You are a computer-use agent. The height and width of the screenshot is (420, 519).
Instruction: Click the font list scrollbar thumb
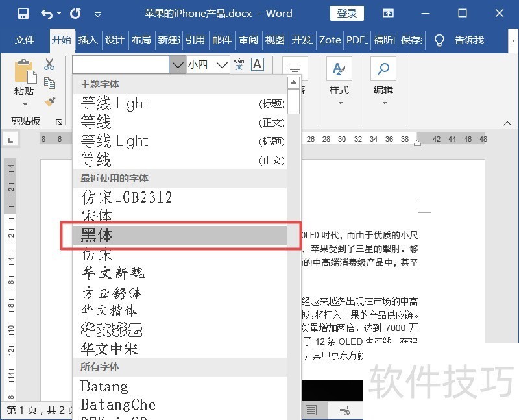coord(294,102)
